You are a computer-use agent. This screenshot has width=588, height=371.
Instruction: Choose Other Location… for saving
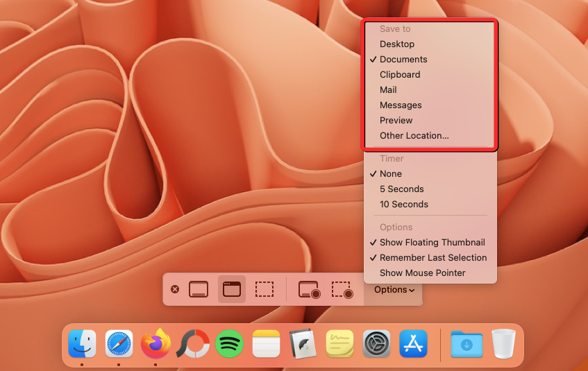[414, 136]
